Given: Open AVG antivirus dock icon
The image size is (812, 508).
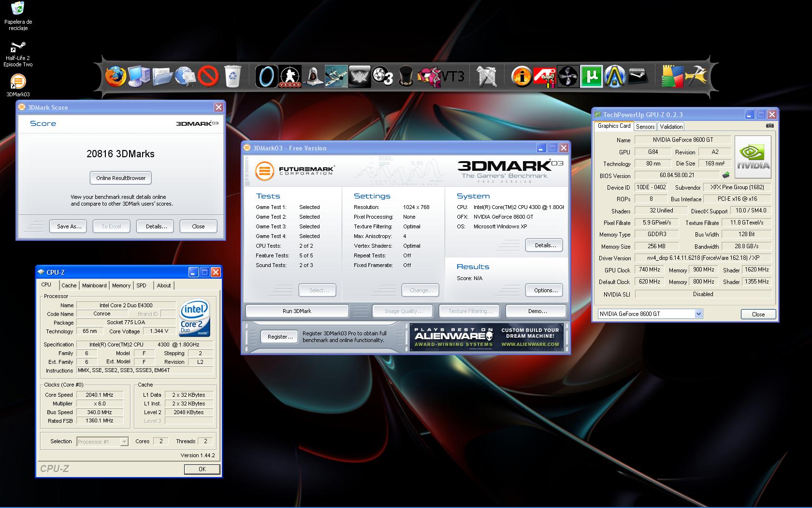Looking at the screenshot, I should (673, 76).
